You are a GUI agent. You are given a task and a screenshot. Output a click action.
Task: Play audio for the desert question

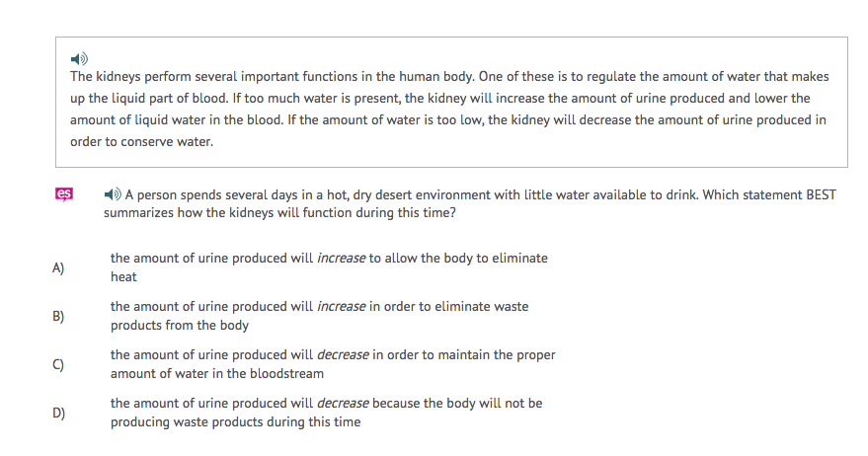(113, 194)
